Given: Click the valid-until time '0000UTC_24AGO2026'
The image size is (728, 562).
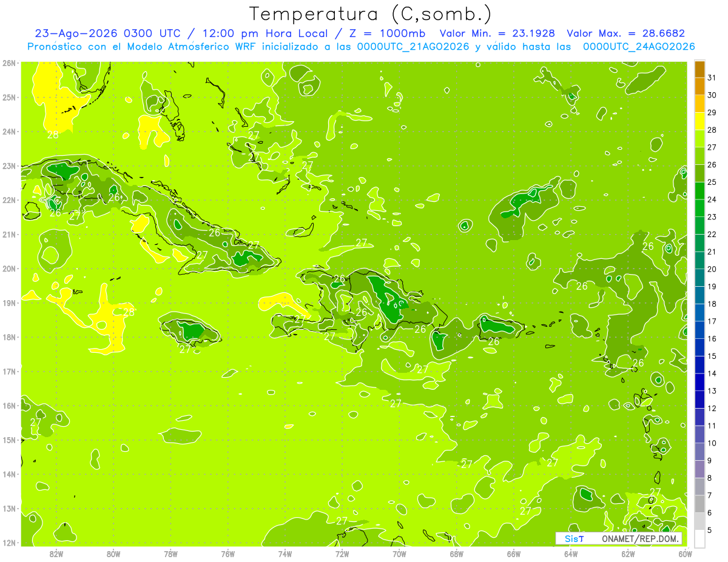Looking at the screenshot, I should pos(639,47).
